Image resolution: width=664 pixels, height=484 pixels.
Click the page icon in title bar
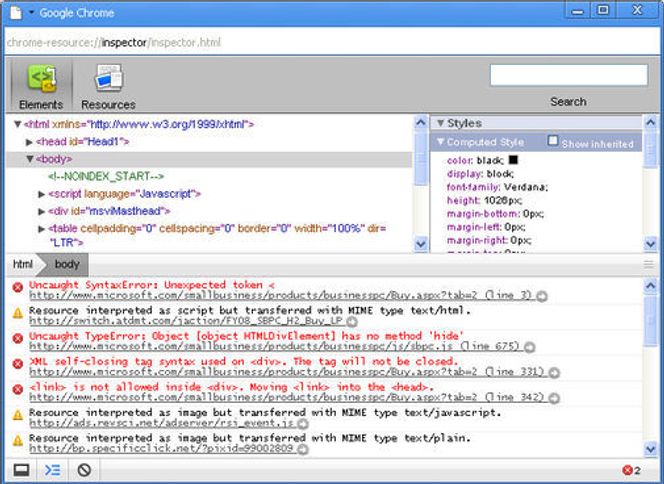16,12
